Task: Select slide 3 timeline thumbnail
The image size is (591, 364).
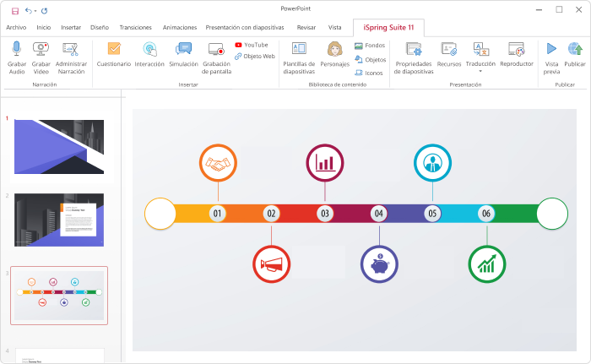Action: pos(59,296)
